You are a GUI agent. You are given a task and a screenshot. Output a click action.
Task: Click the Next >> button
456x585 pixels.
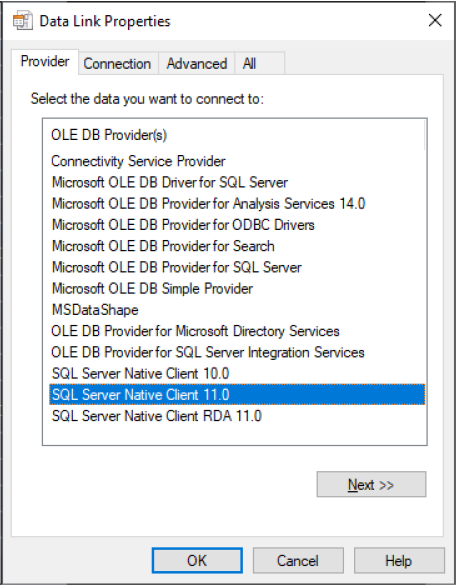[x=371, y=485]
